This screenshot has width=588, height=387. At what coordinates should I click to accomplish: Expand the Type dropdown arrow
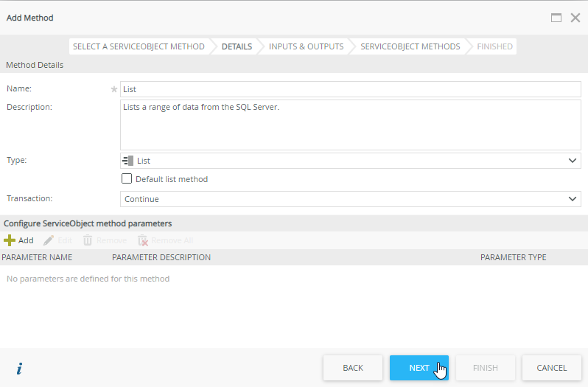pos(573,161)
